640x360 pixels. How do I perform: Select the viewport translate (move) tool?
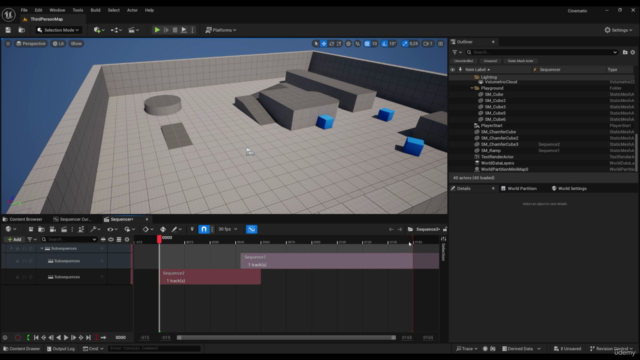(x=324, y=44)
